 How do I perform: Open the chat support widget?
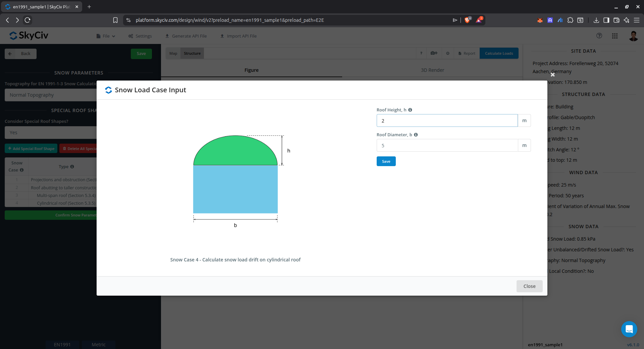[x=629, y=329]
